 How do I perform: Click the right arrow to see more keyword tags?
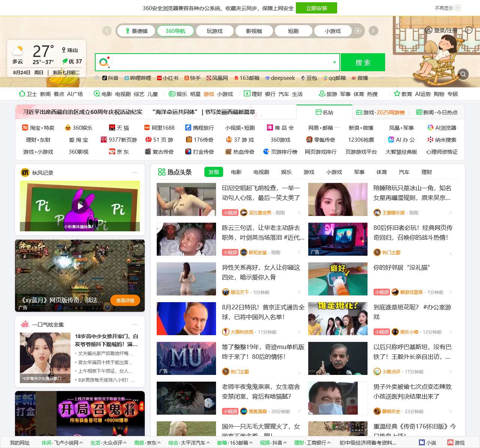pos(373,31)
